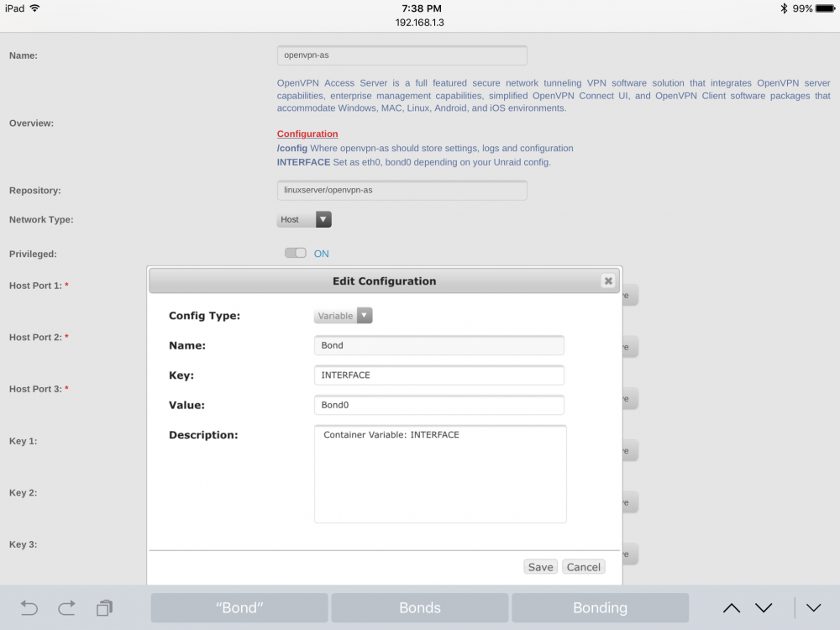Tap the Bluetooth status icon
Screen dimensions: 840x630
point(784,8)
